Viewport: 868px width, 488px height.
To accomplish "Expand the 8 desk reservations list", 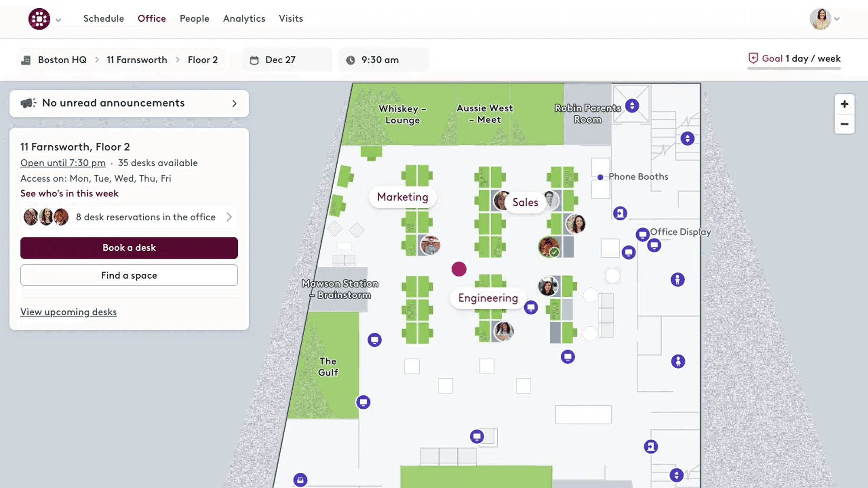I will pos(230,217).
